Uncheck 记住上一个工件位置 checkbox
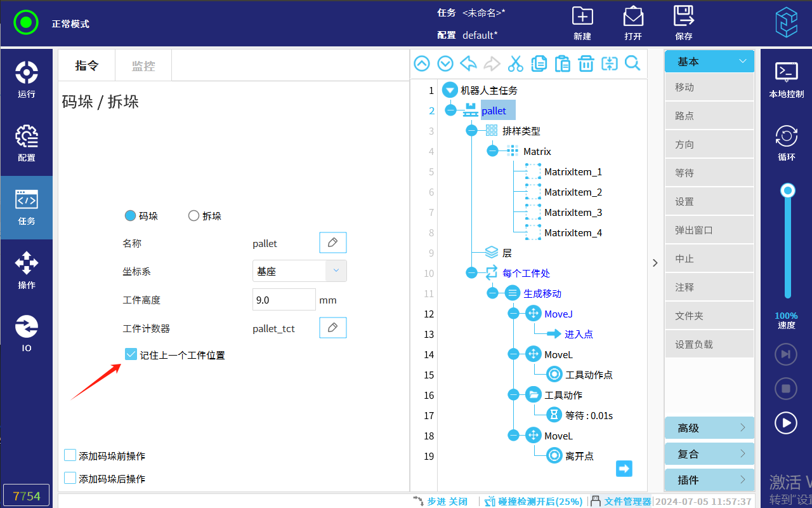This screenshot has height=508, width=812. coord(131,354)
